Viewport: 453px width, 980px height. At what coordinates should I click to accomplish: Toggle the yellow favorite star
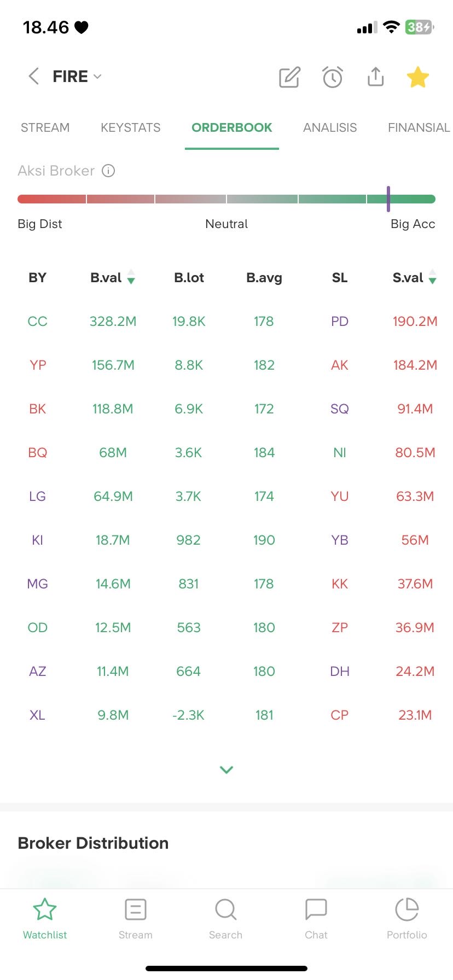(417, 77)
